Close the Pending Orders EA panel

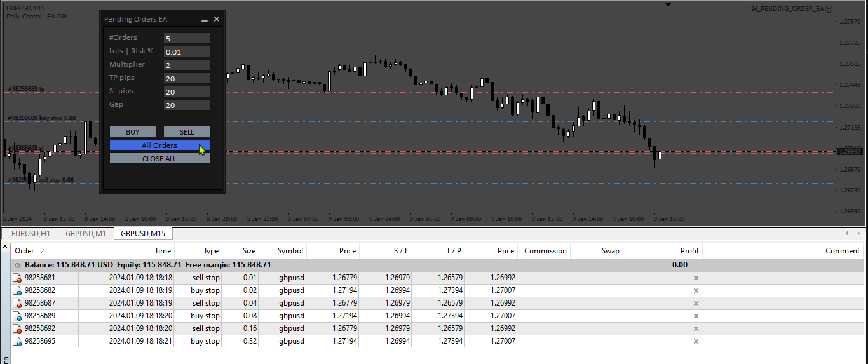tap(217, 19)
